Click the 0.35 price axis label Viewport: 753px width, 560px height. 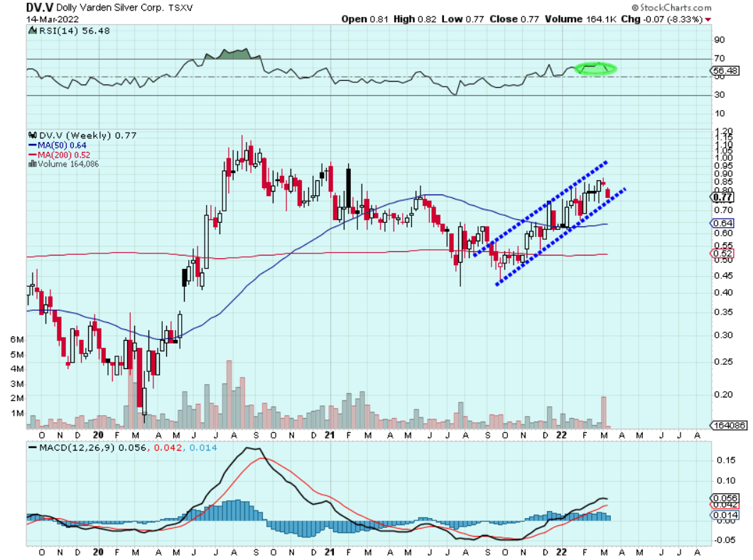coord(723,312)
